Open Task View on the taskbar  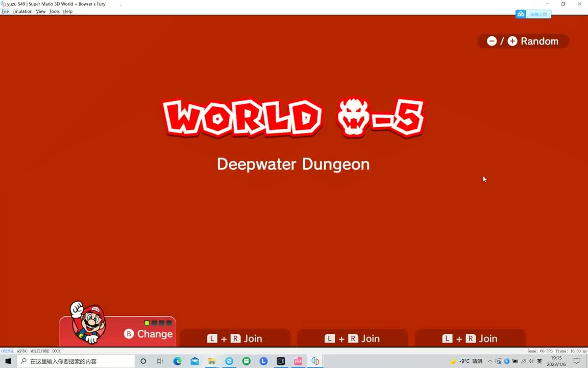(x=160, y=361)
